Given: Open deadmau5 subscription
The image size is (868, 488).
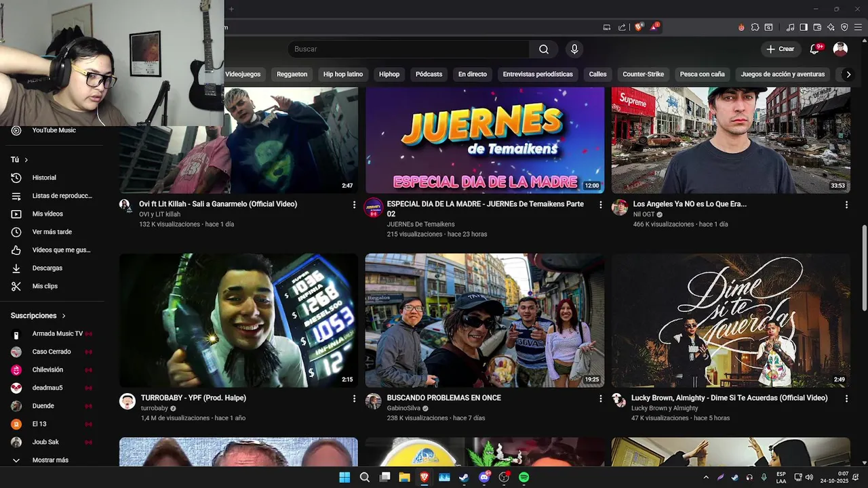Looking at the screenshot, I should coord(52,388).
